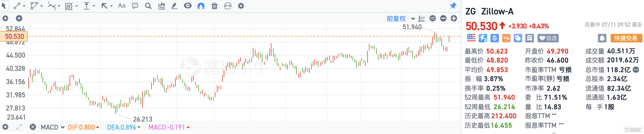
Task: Select the cursor pointer tool
Action: (x=4, y=6)
